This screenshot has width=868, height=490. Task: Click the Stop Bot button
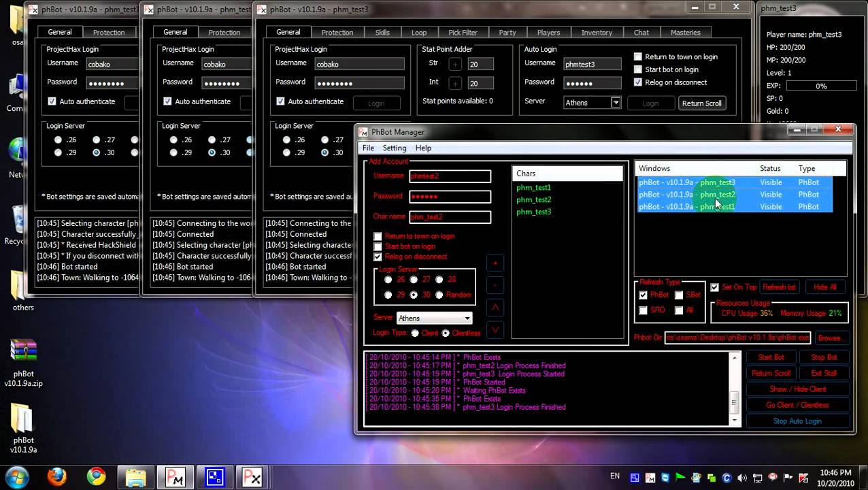click(824, 357)
